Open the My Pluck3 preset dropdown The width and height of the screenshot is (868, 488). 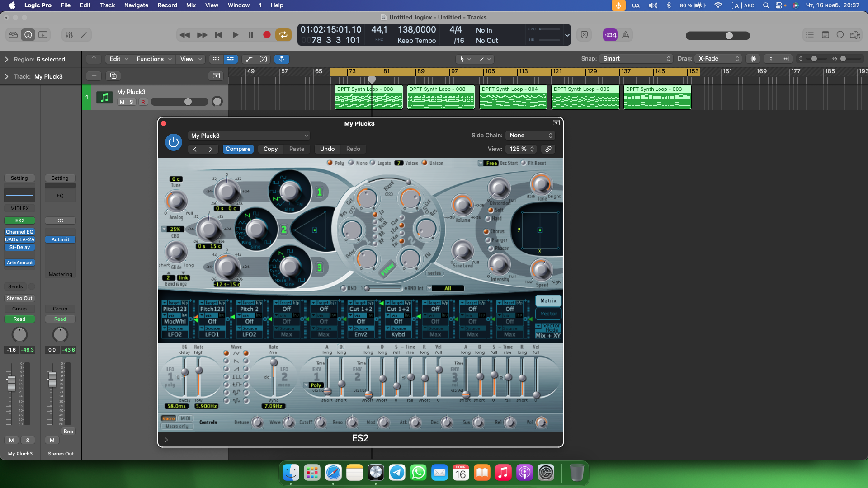pyautogui.click(x=249, y=136)
